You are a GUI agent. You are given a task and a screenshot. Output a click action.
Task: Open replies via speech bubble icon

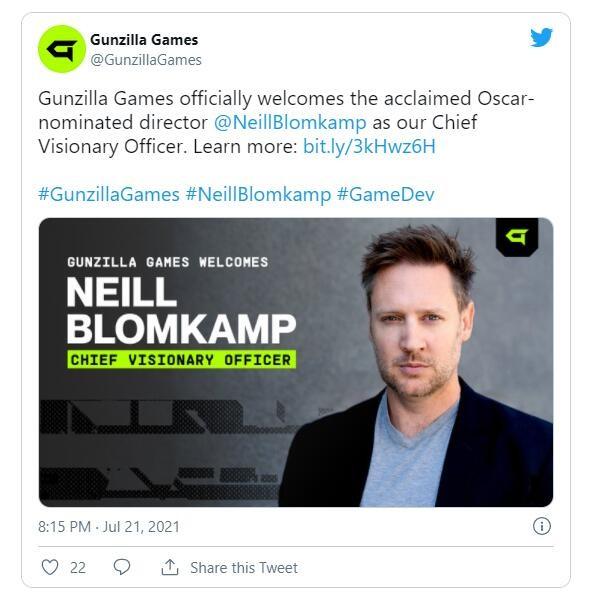tap(122, 567)
